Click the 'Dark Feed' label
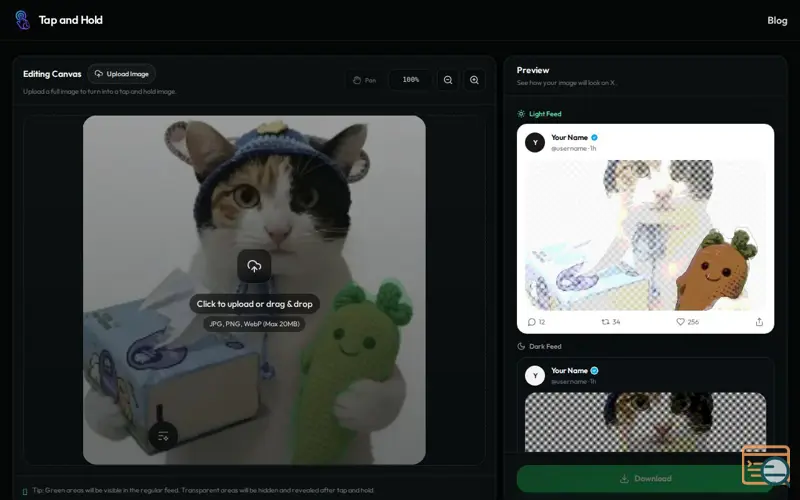 click(545, 346)
